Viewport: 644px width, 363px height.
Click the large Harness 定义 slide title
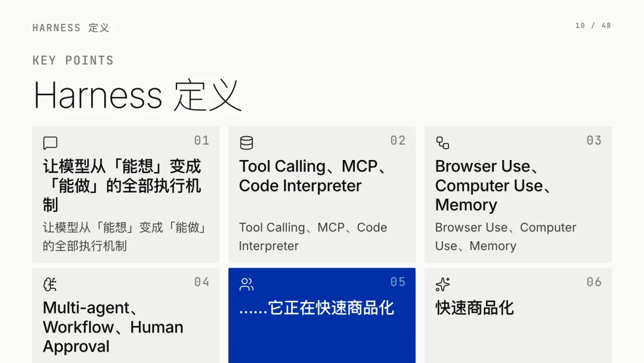[x=137, y=96]
